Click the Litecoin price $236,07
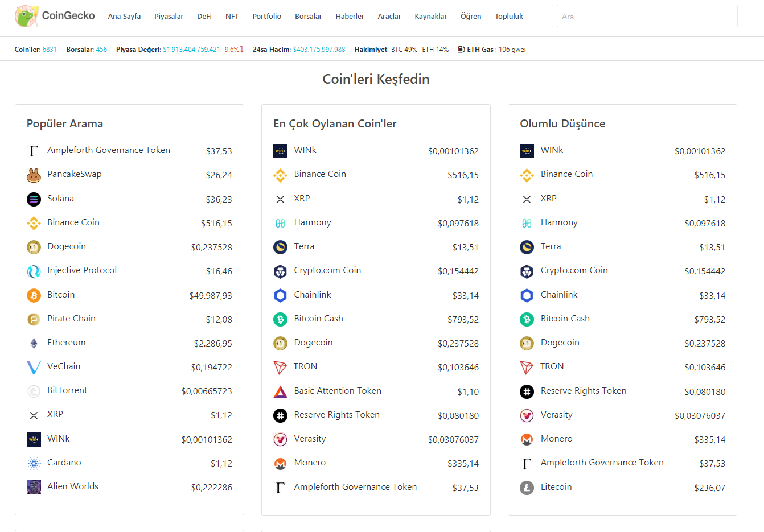Screen dimensions: 764x532 point(709,488)
